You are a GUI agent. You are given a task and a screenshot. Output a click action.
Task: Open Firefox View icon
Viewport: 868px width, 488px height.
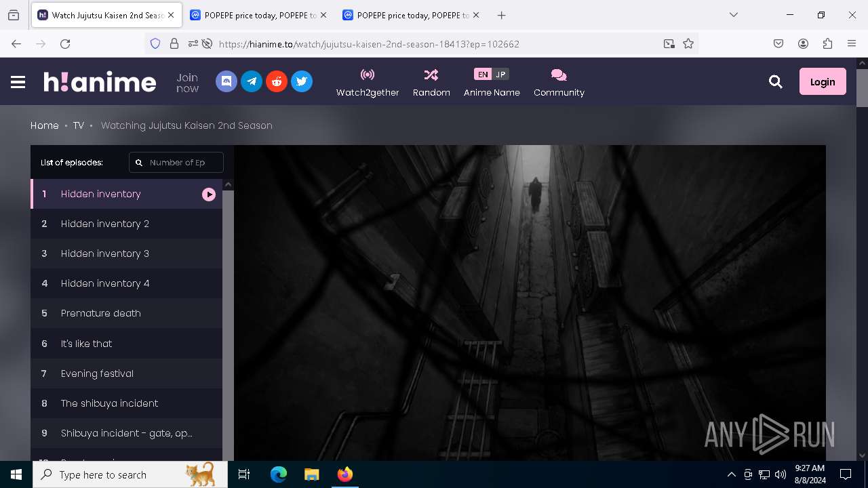point(14,15)
